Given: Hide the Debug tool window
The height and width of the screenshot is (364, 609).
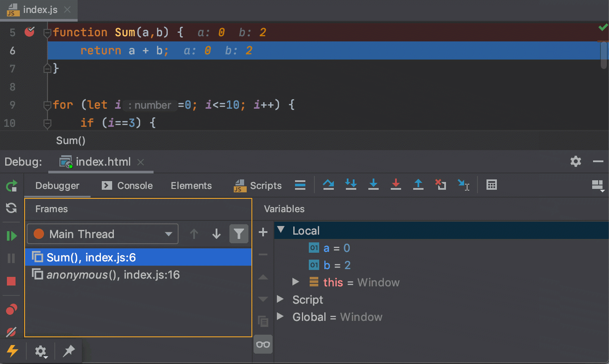Looking at the screenshot, I should tap(598, 161).
